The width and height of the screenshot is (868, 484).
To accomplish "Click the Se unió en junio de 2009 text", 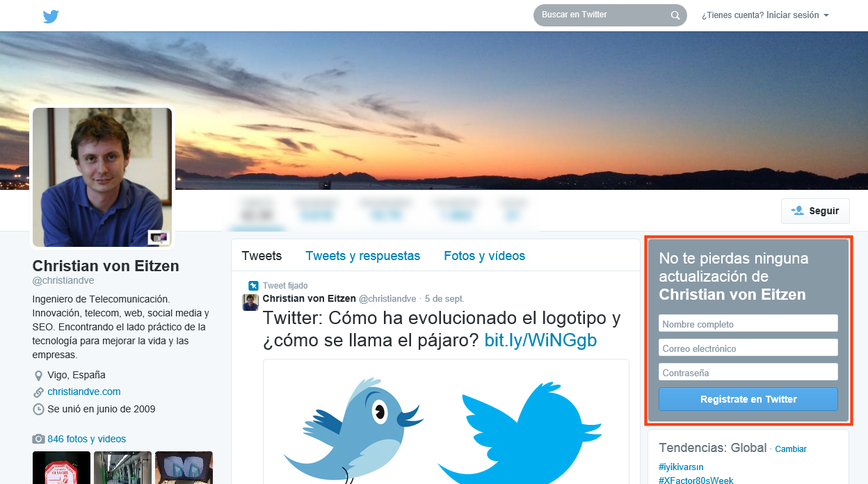I will pyautogui.click(x=102, y=410).
